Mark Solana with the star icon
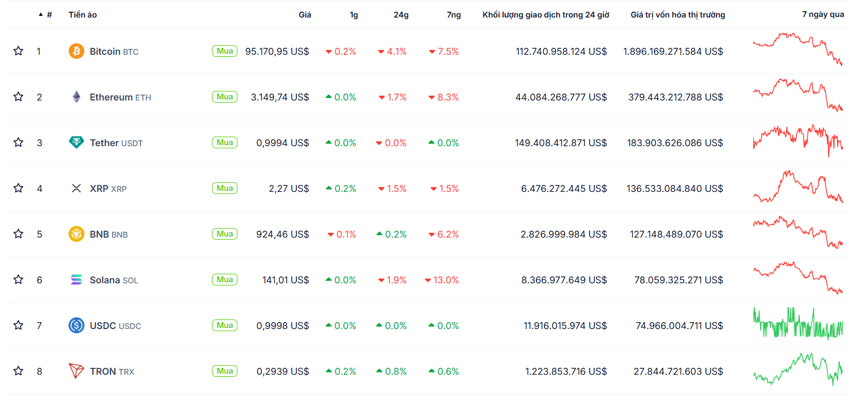 point(19,280)
